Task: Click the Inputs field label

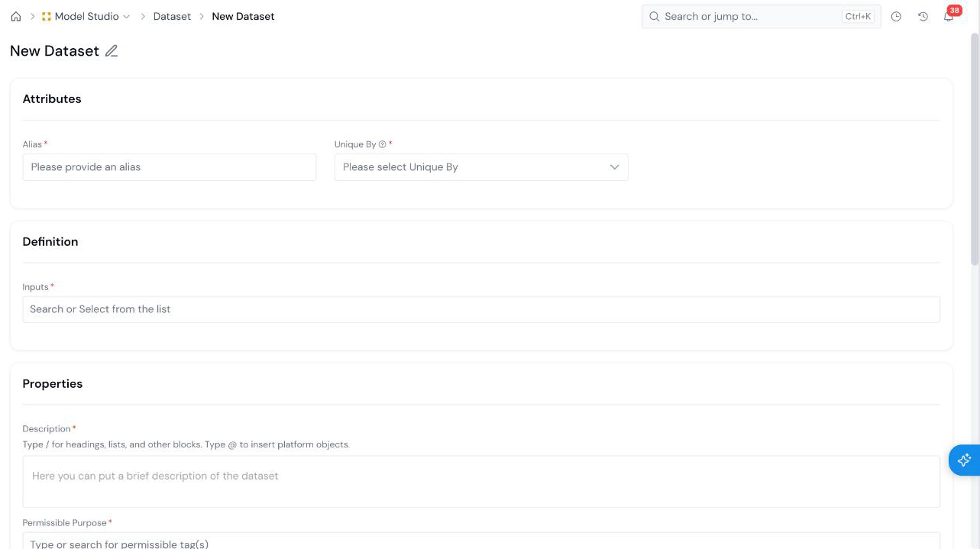Action: click(x=36, y=287)
